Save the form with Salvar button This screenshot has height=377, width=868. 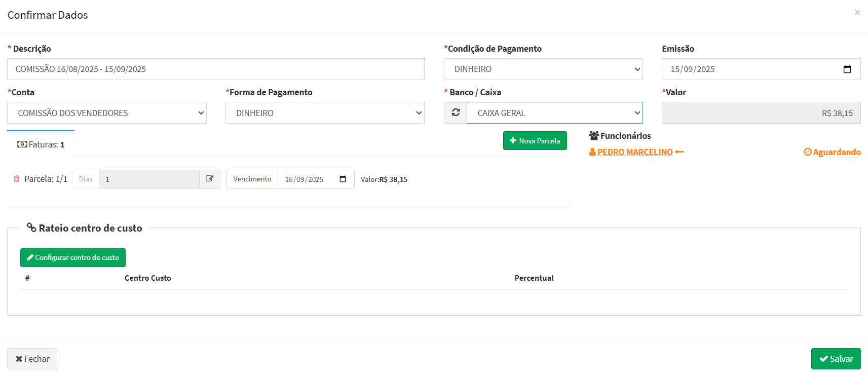coord(836,359)
